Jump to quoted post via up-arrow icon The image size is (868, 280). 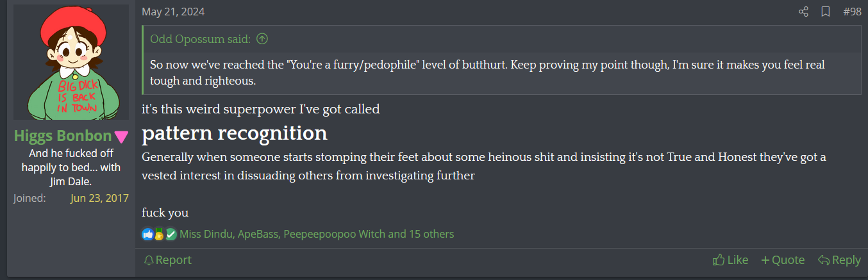pos(262,39)
